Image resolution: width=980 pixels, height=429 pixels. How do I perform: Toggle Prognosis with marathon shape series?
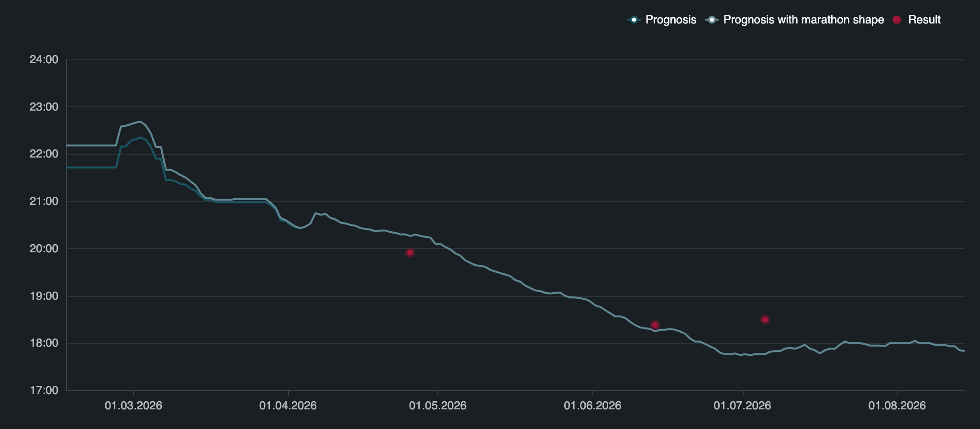[x=795, y=20]
